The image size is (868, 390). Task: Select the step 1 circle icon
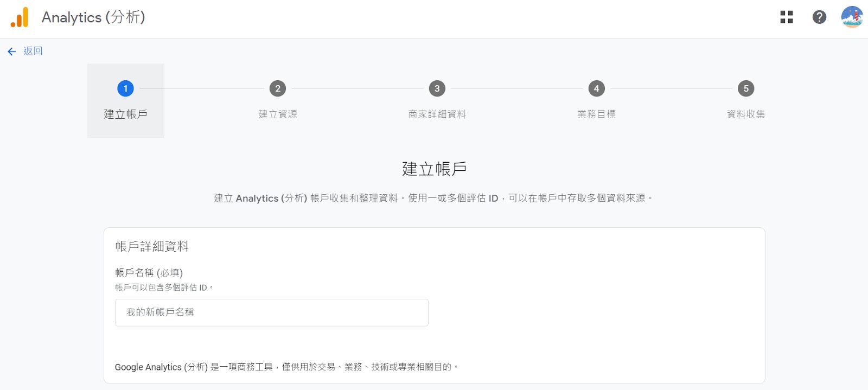125,88
